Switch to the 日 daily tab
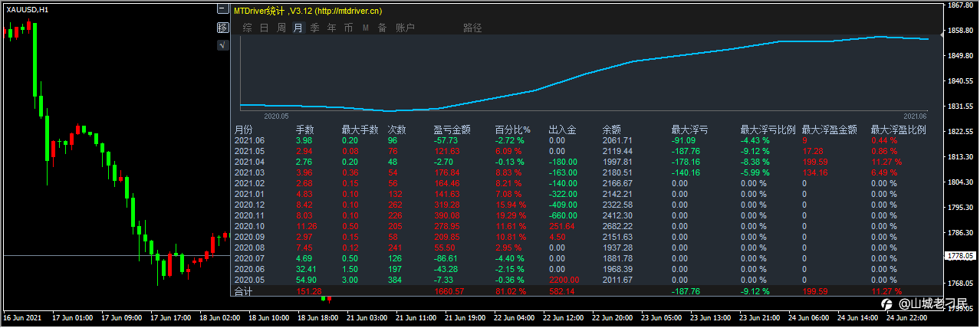 tap(265, 28)
